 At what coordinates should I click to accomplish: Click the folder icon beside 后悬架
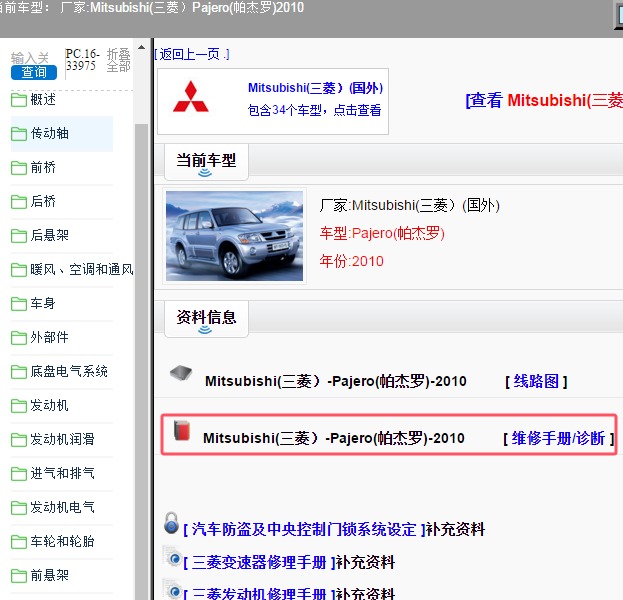click(19, 236)
